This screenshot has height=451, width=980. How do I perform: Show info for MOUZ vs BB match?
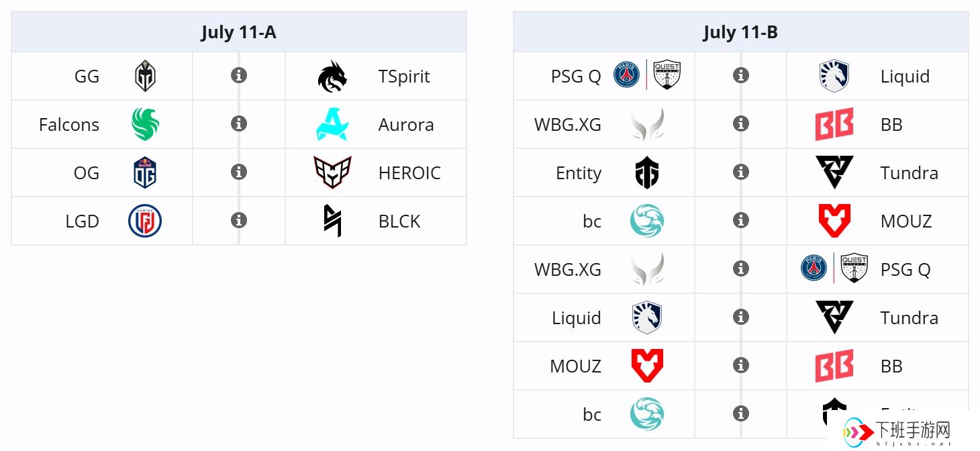(x=741, y=365)
